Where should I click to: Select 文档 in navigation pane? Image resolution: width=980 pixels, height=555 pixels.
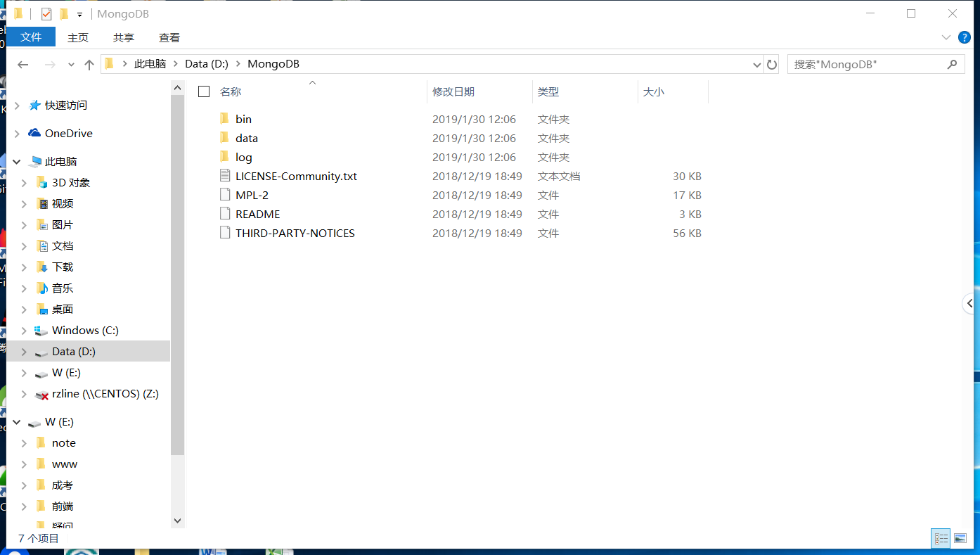[63, 245]
